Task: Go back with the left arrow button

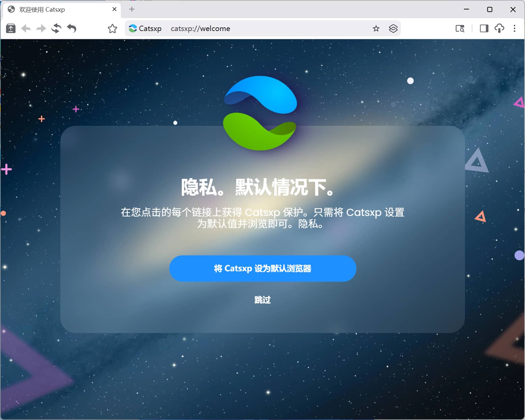Action: click(x=26, y=29)
